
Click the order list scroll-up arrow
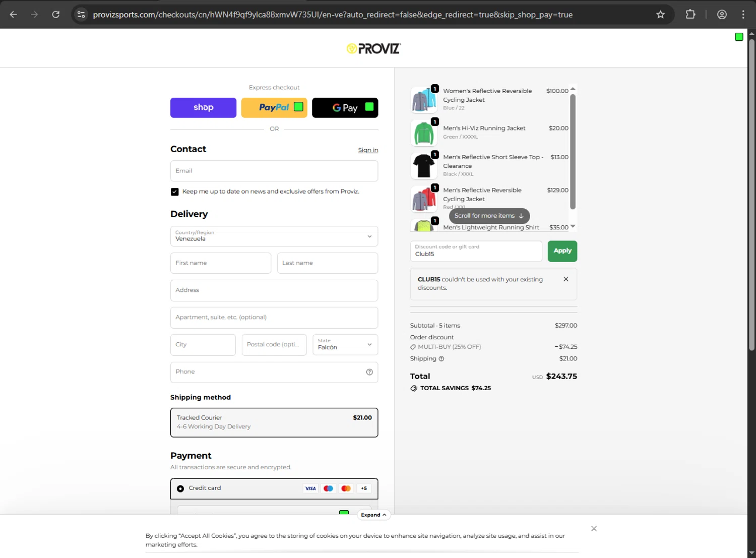pos(573,89)
